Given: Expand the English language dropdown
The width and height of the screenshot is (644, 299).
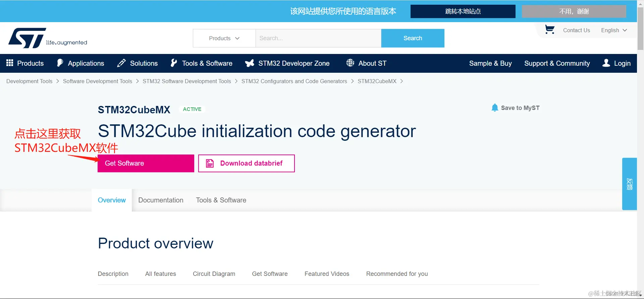Looking at the screenshot, I should pyautogui.click(x=614, y=30).
